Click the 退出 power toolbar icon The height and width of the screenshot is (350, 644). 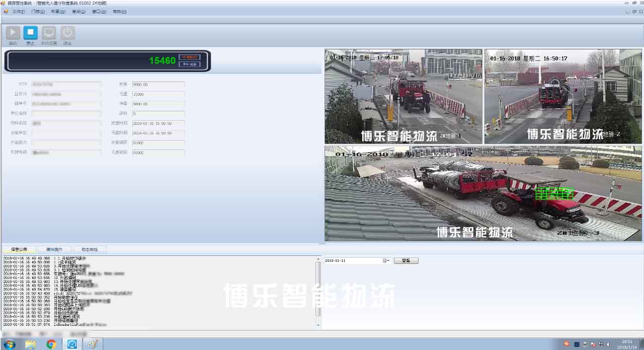pos(67,33)
